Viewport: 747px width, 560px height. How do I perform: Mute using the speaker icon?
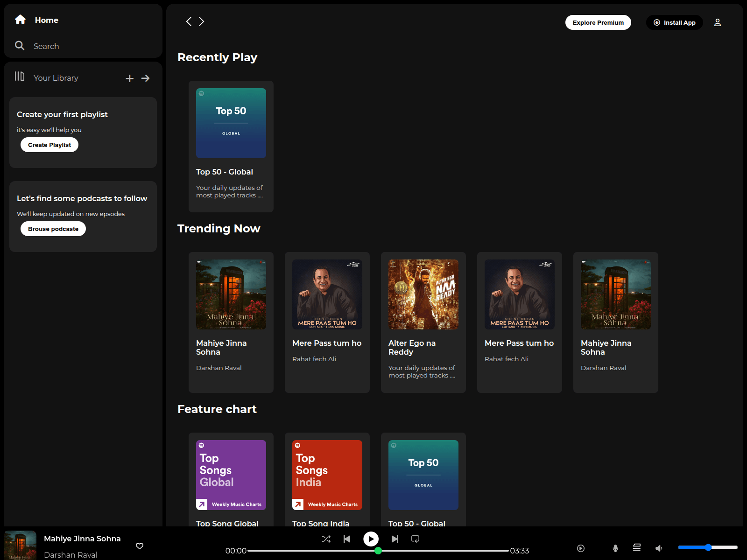(x=659, y=548)
